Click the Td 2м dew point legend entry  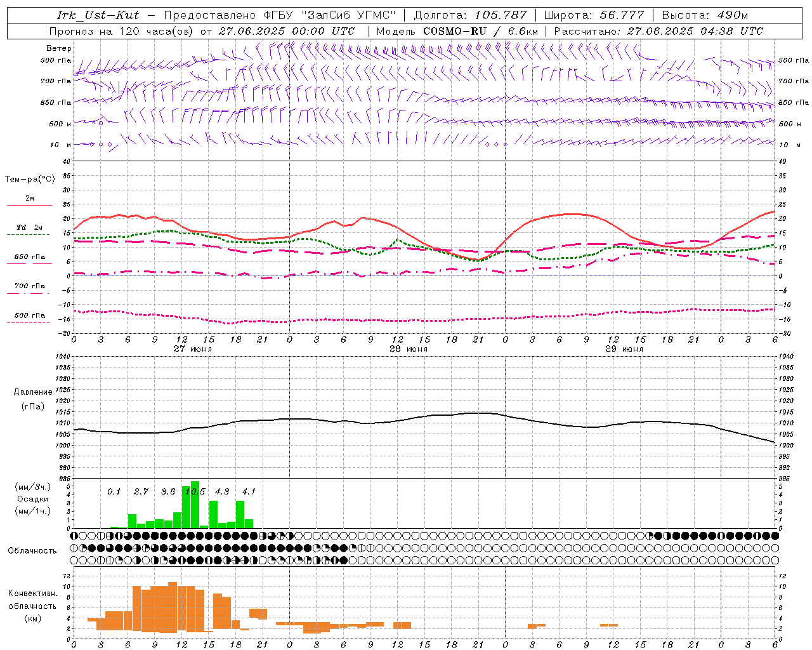coord(29,227)
